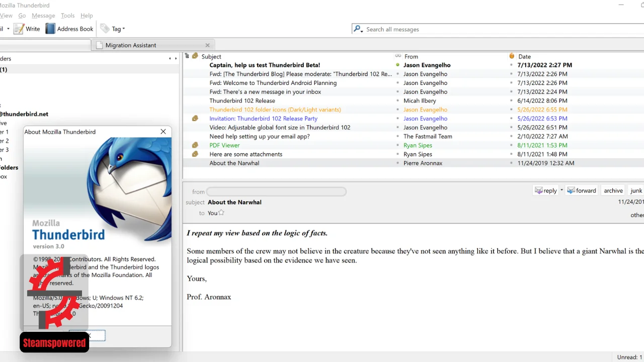
Task: Close the Migration Assistant tab
Action: tap(207, 45)
